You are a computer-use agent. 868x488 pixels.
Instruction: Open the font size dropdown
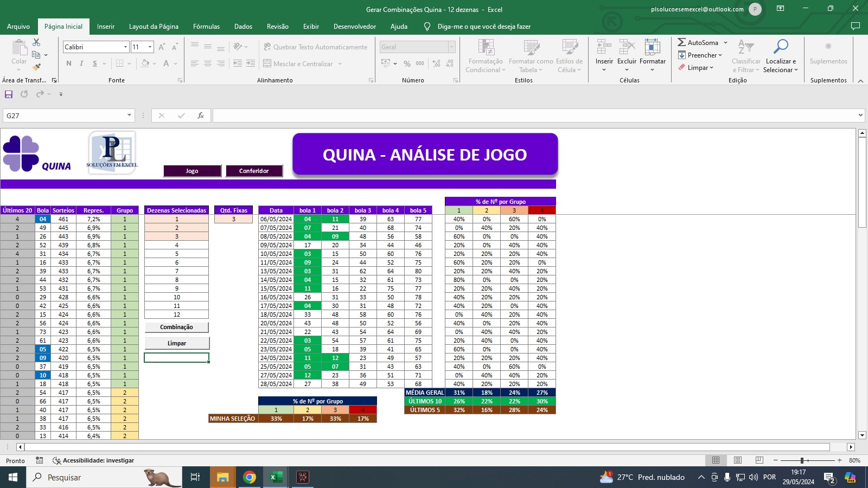click(150, 47)
